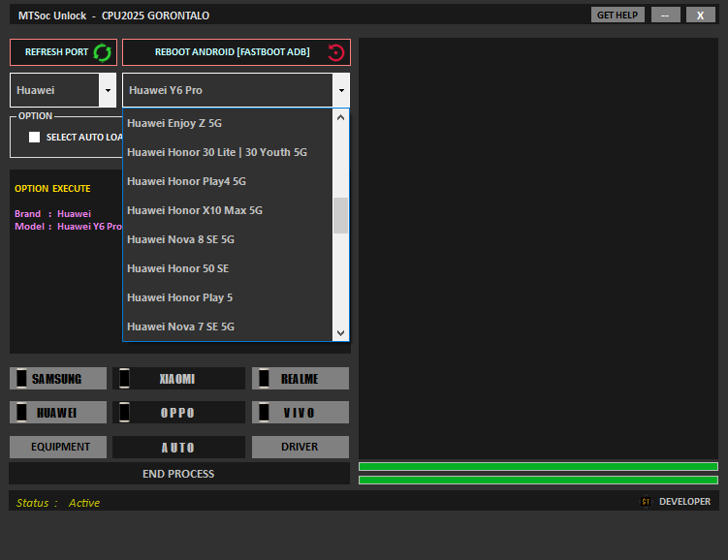Click the phone icon on Vivo button
The height and width of the screenshot is (560, 728).
(x=264, y=412)
